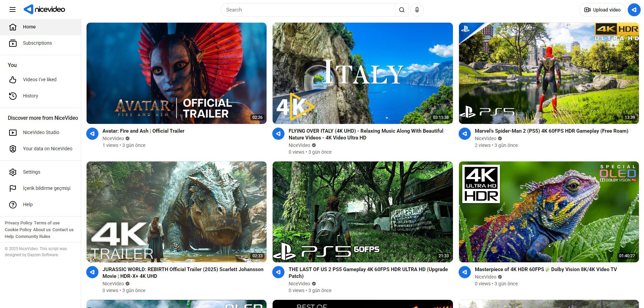This screenshot has width=644, height=308.
Task: Open the hamburger menu icon
Action: click(x=13, y=9)
